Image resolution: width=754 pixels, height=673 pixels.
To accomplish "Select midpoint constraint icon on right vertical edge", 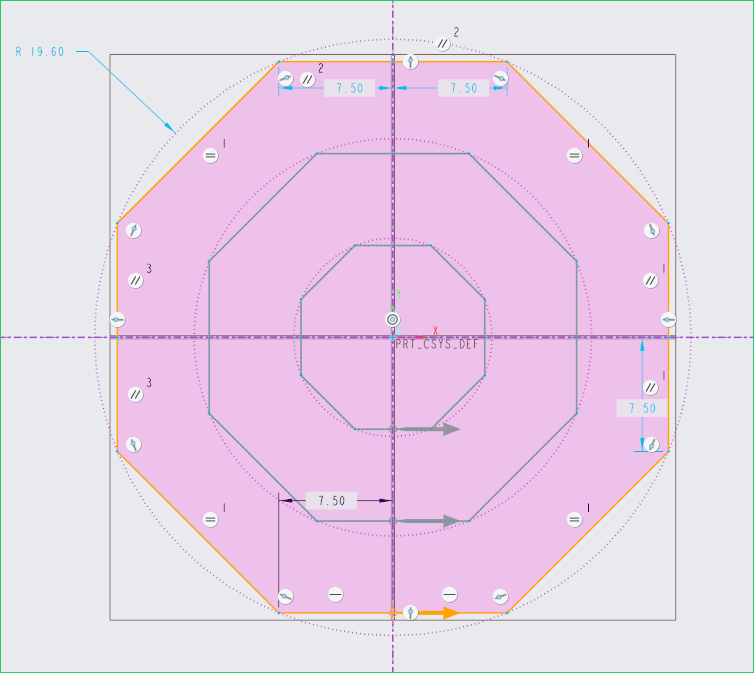I will pyautogui.click(x=668, y=319).
